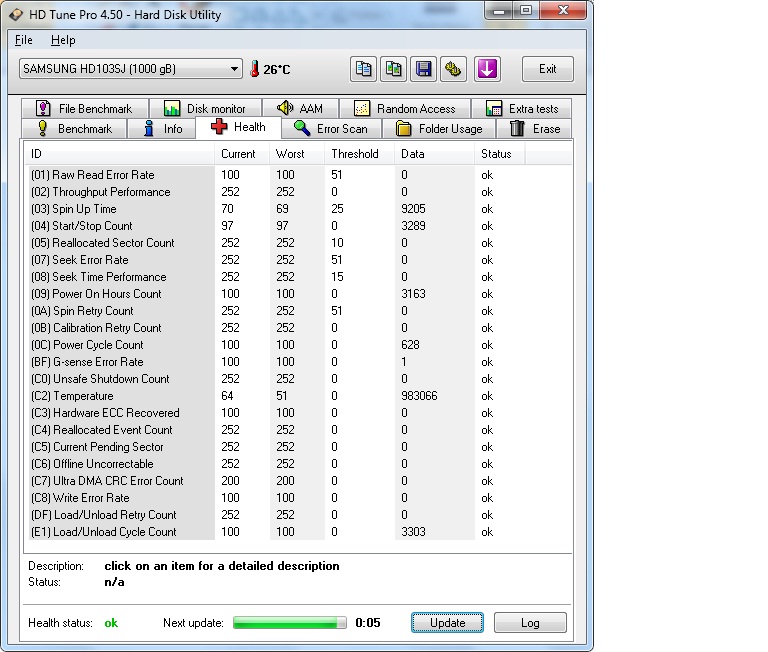Screen dimensions: 768x652
Task: Click the Exit button
Action: pos(548,69)
